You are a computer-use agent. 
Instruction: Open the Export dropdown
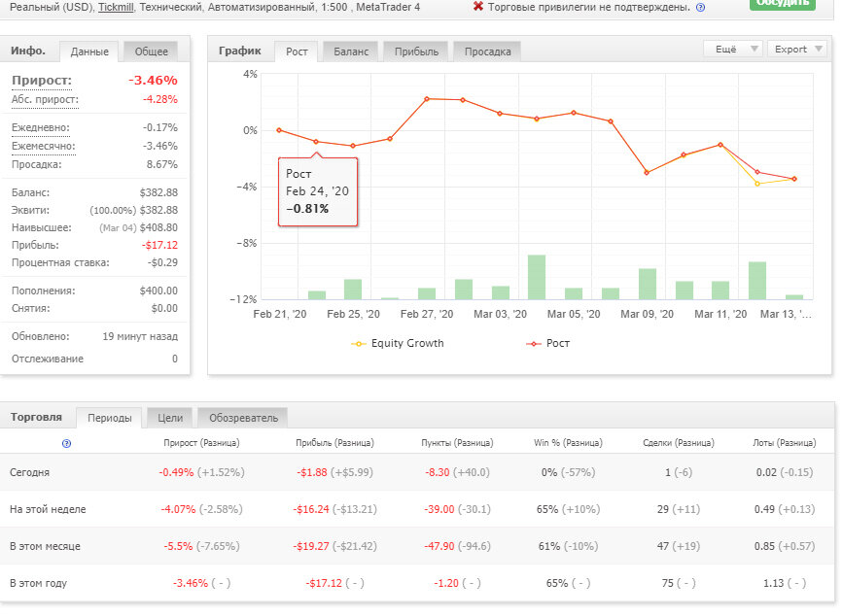[x=797, y=49]
